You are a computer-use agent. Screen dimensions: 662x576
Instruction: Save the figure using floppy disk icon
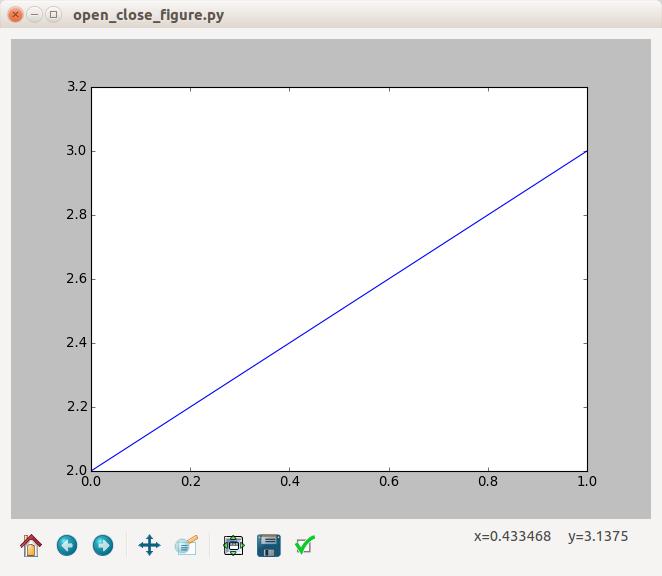click(268, 545)
